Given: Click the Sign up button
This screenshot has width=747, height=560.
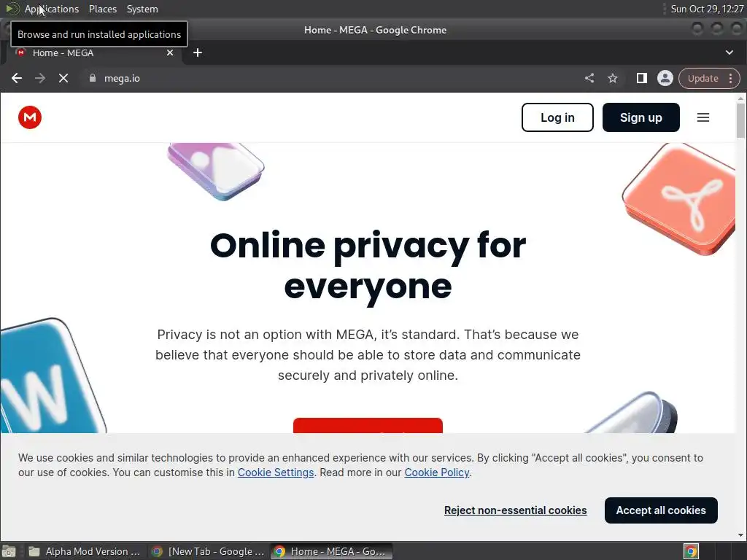Looking at the screenshot, I should pyautogui.click(x=640, y=117).
